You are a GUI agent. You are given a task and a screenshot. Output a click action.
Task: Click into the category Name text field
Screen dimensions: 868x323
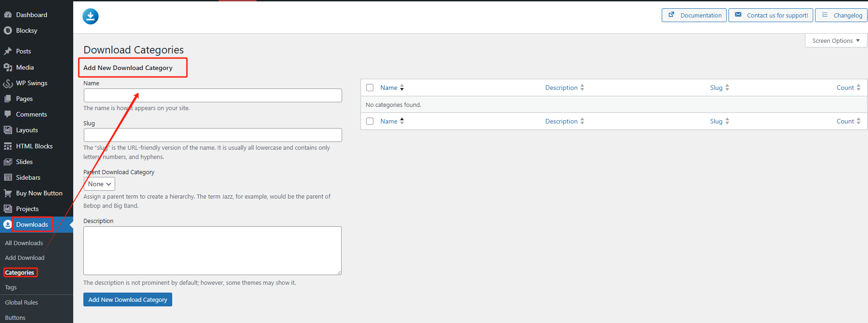213,95
